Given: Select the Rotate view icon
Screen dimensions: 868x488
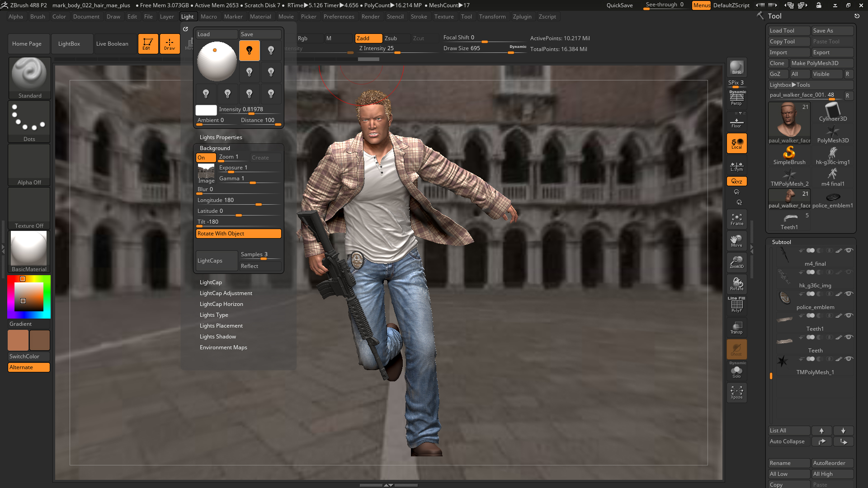Looking at the screenshot, I should [x=736, y=284].
